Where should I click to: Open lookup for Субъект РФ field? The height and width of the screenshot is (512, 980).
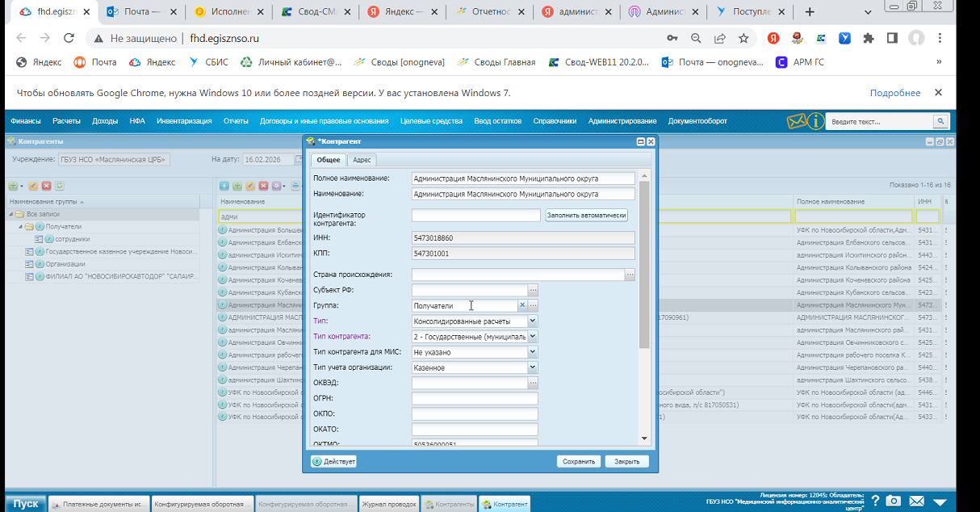(x=533, y=290)
